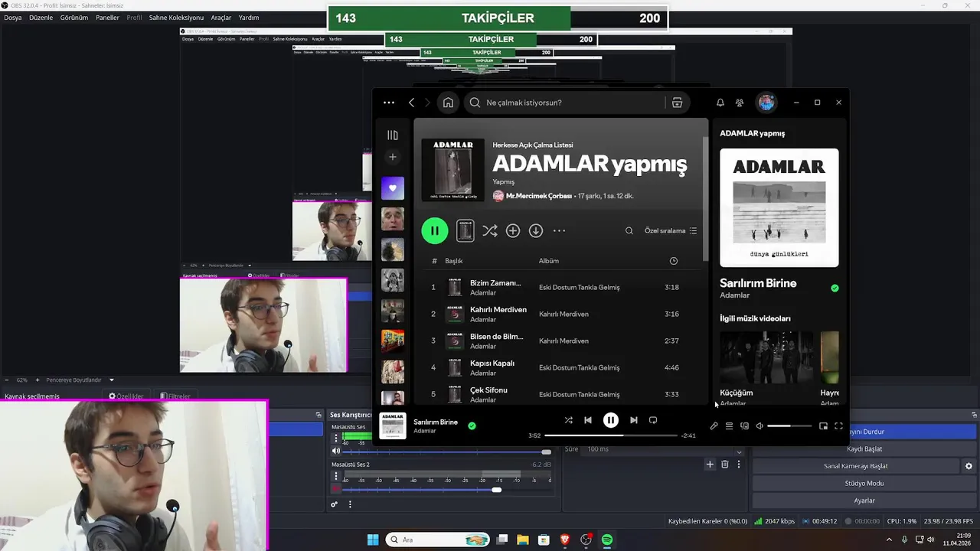Screen dimensions: 980x551
Task: Toggle playlist shuffle next to album icon
Action: [x=490, y=230]
